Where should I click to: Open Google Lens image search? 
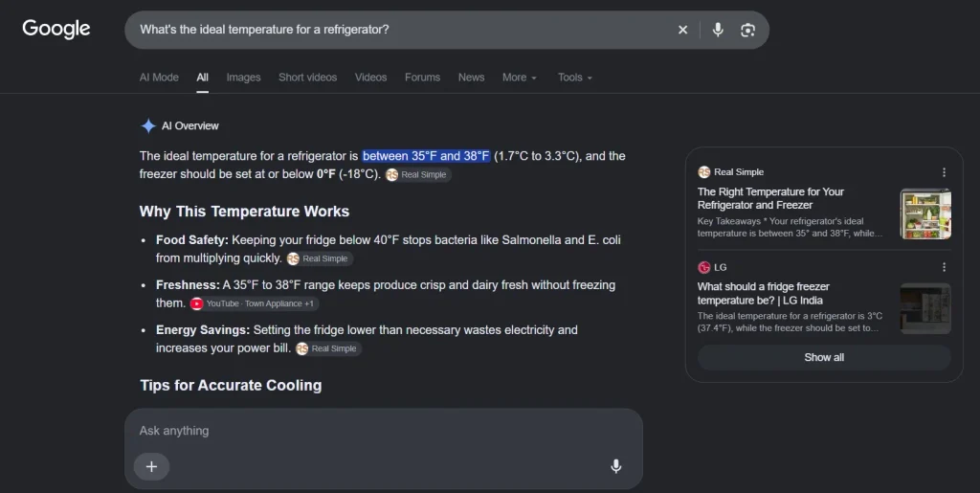tap(747, 30)
